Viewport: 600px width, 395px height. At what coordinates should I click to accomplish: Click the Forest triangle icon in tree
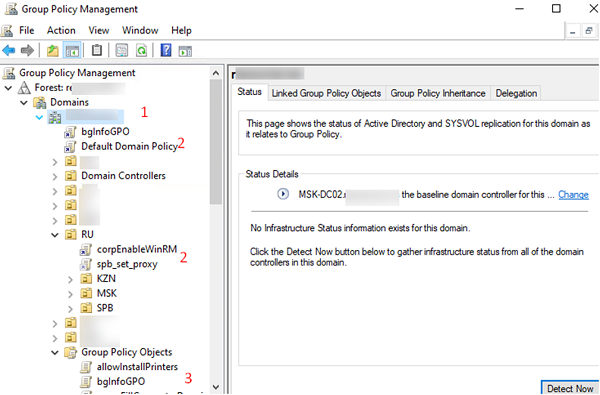24,88
